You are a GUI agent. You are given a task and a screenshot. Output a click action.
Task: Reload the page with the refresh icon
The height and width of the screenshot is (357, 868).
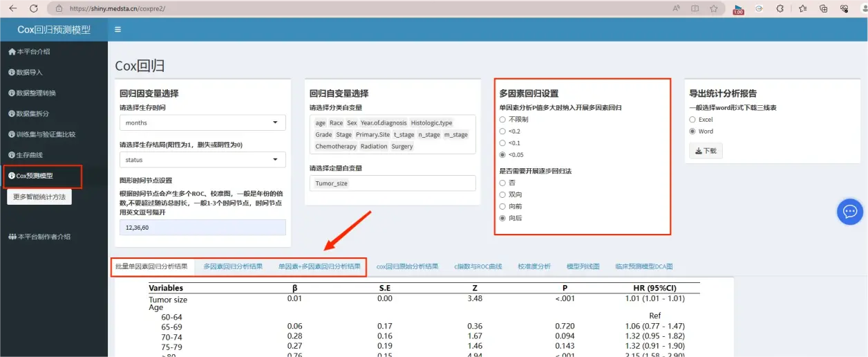(x=34, y=8)
